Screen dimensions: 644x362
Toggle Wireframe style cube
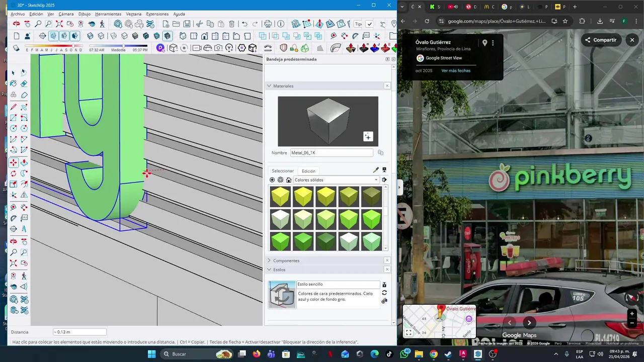(113, 36)
